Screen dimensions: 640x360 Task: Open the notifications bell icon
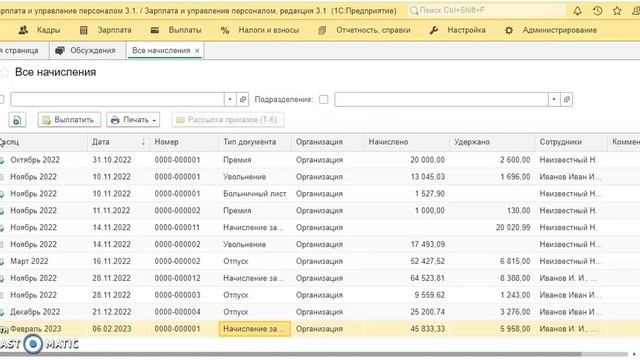[x=577, y=11]
